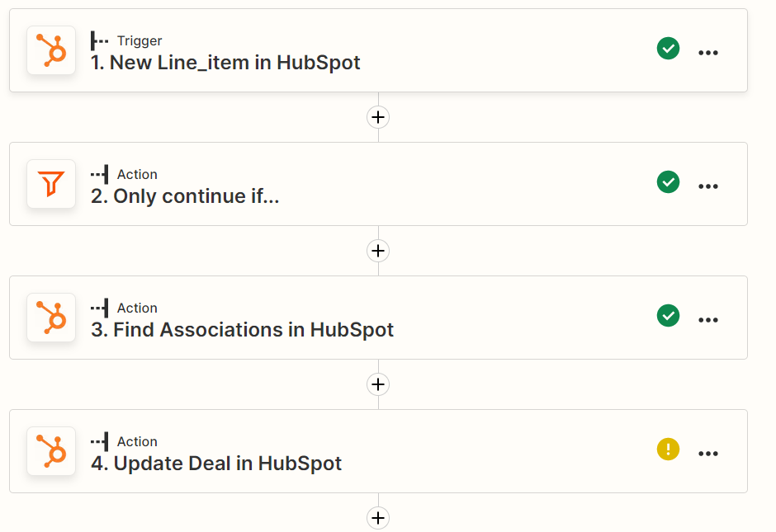Viewport: 776px width, 532px height.
Task: Click the green checkmark on the trigger step
Action: [x=668, y=49]
